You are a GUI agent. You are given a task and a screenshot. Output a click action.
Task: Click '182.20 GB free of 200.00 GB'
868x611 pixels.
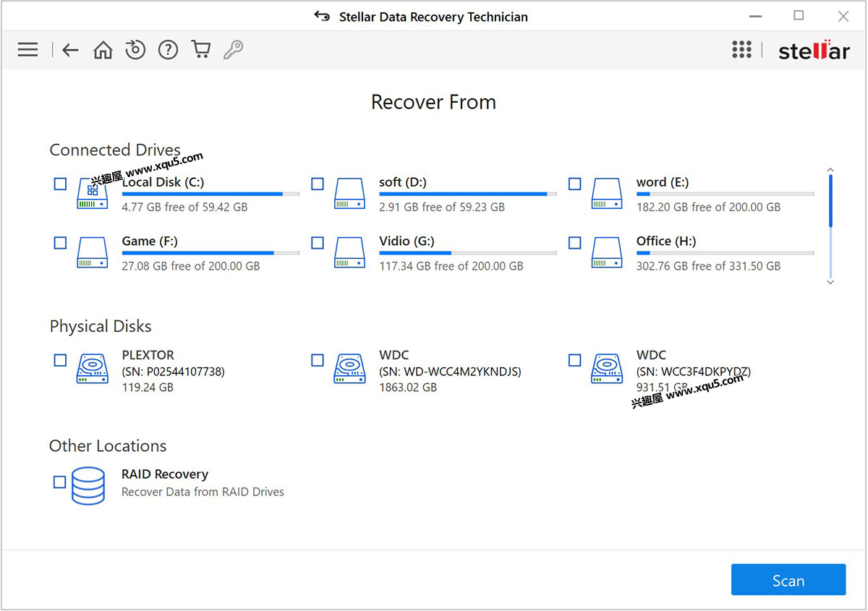tap(708, 207)
